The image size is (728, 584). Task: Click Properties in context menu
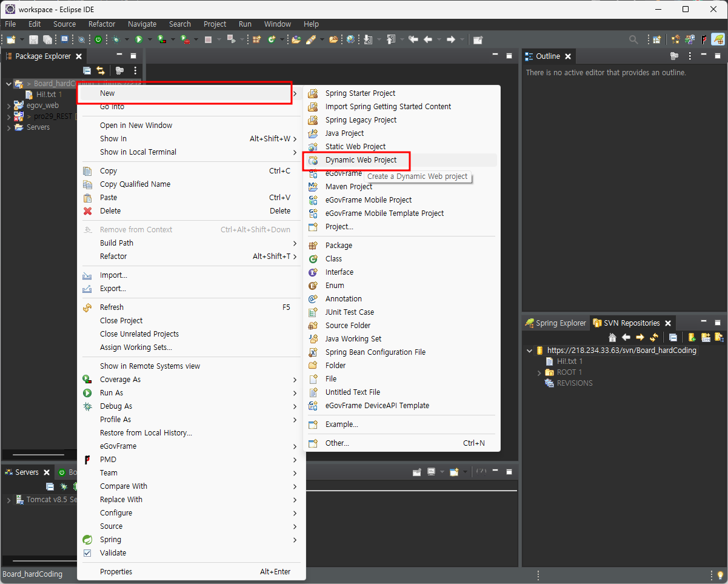click(x=190, y=572)
